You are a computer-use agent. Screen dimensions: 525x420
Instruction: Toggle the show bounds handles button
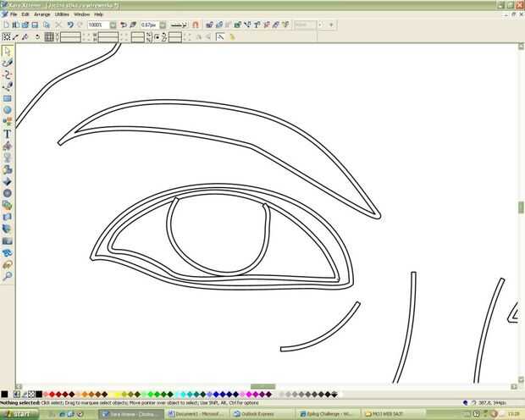(x=6, y=37)
